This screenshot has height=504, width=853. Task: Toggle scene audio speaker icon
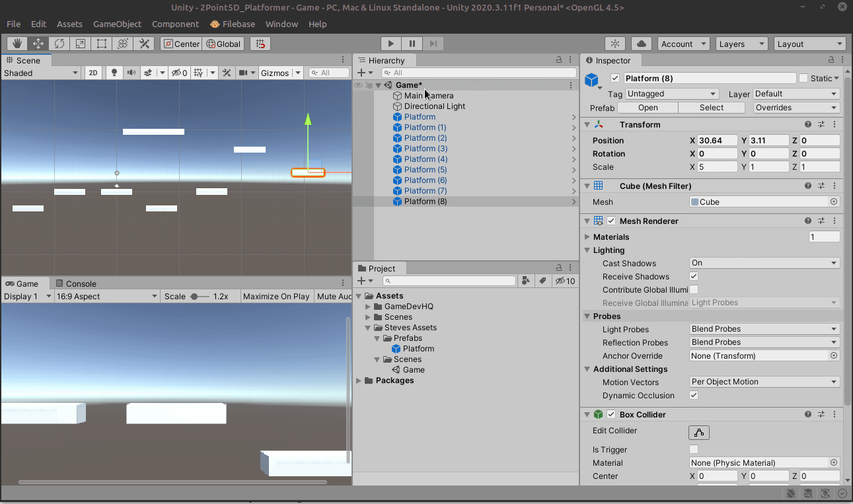(131, 73)
